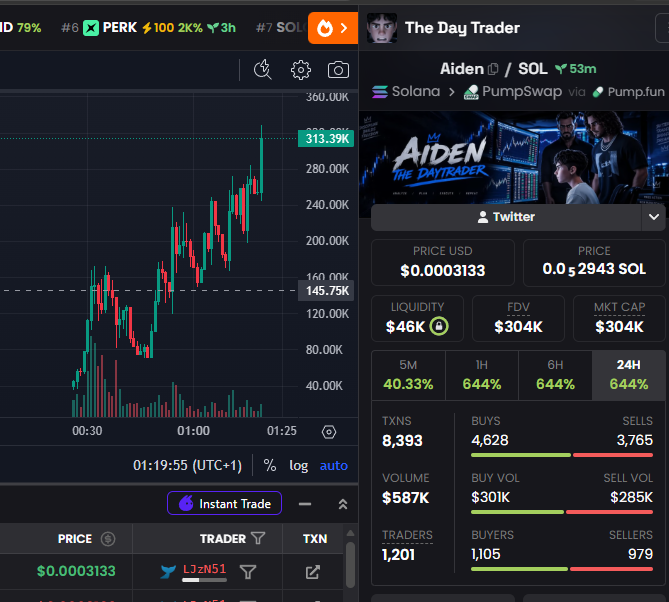Click the MKT CAP $304K stat box

(x=619, y=318)
